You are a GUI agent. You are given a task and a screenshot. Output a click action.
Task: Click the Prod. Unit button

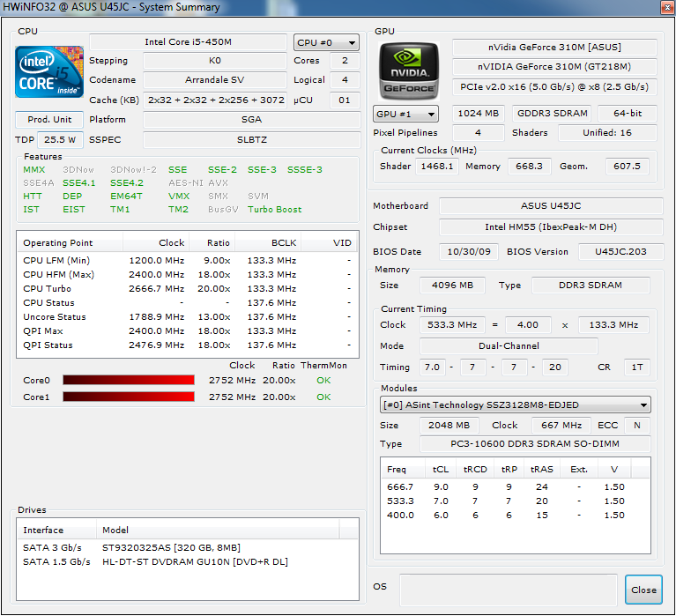[49, 119]
